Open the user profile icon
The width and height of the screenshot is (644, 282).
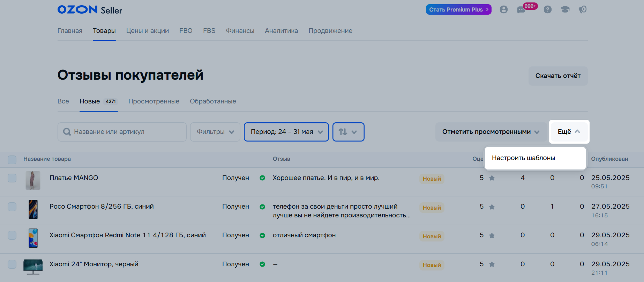(503, 9)
